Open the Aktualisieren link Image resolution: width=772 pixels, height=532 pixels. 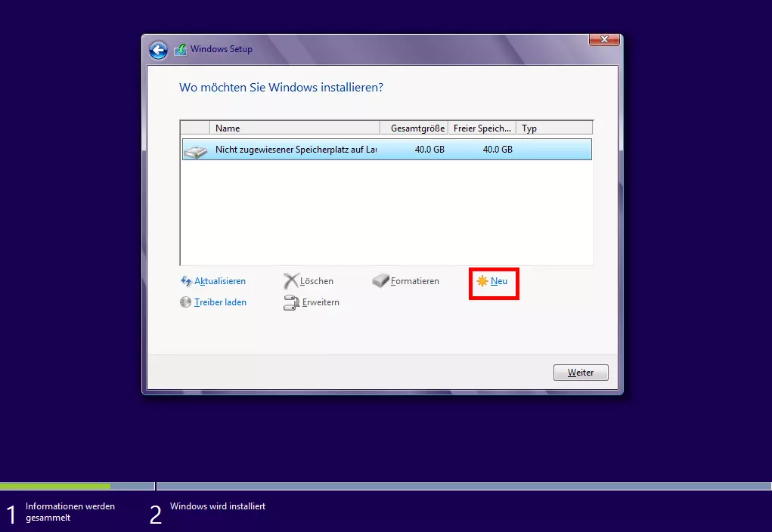click(219, 281)
